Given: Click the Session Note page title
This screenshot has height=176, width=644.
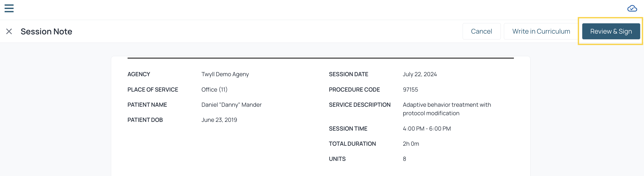Looking at the screenshot, I should [46, 32].
